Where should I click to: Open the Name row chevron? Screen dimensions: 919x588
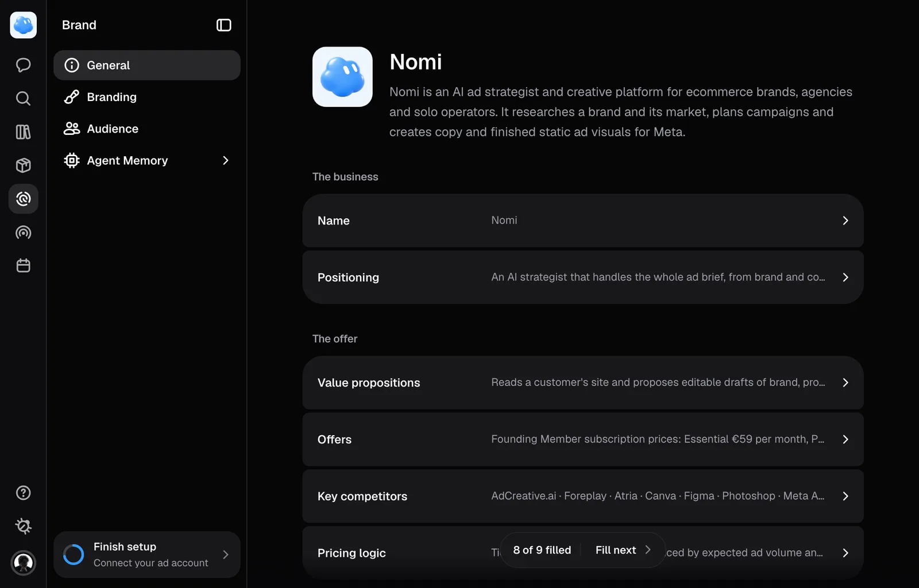(845, 220)
